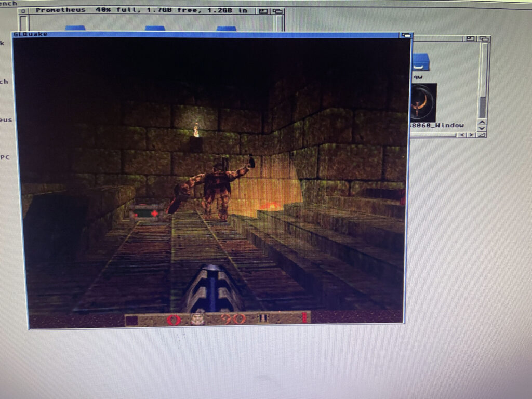
Task: Click the ammo type icon in status bar
Action: 263,317
